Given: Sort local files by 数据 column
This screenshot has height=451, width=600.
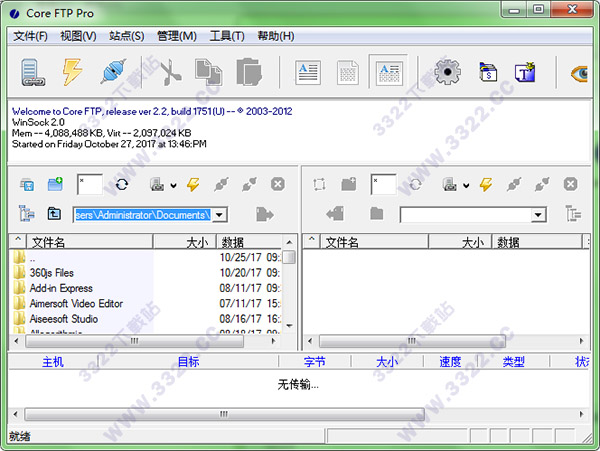Looking at the screenshot, I should click(x=249, y=242).
